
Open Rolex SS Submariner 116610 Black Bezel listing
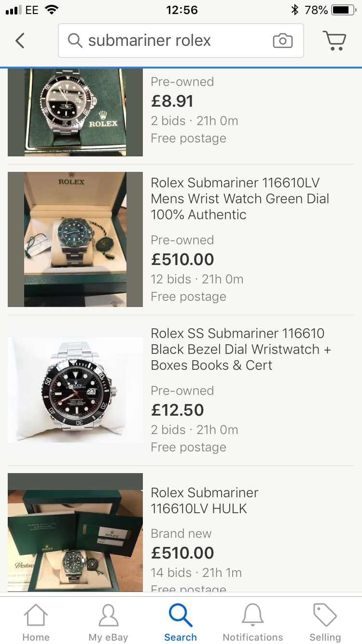click(x=241, y=349)
